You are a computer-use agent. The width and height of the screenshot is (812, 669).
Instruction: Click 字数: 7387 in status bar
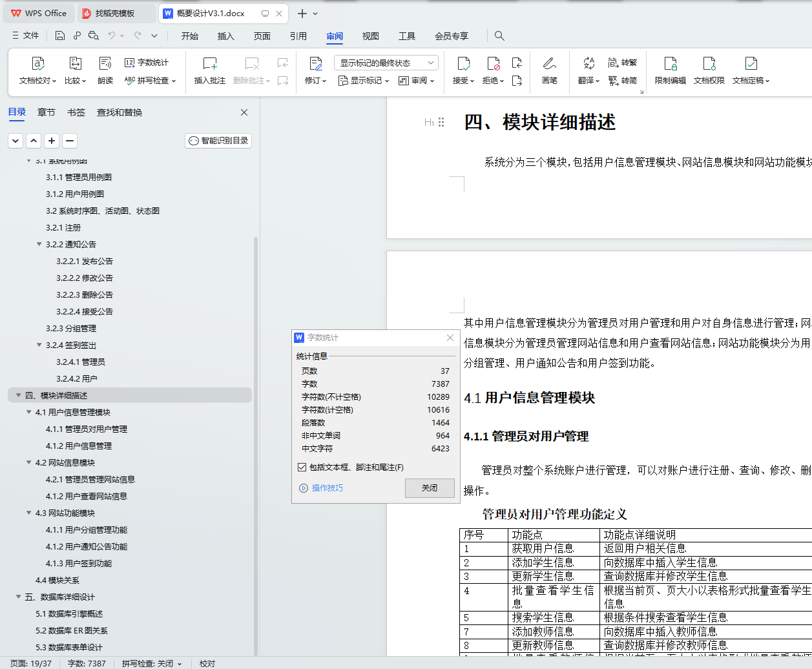(87, 663)
